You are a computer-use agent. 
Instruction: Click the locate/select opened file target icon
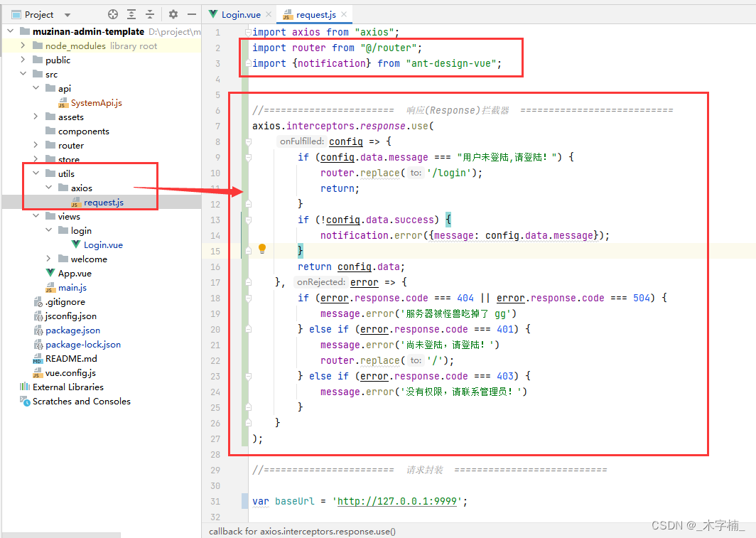tap(113, 14)
